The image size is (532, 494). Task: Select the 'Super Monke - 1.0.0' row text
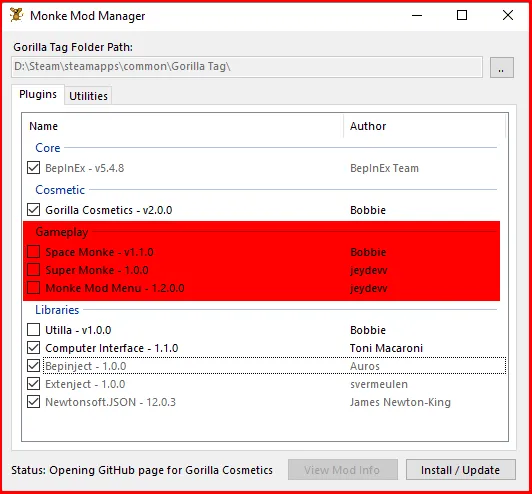97,270
